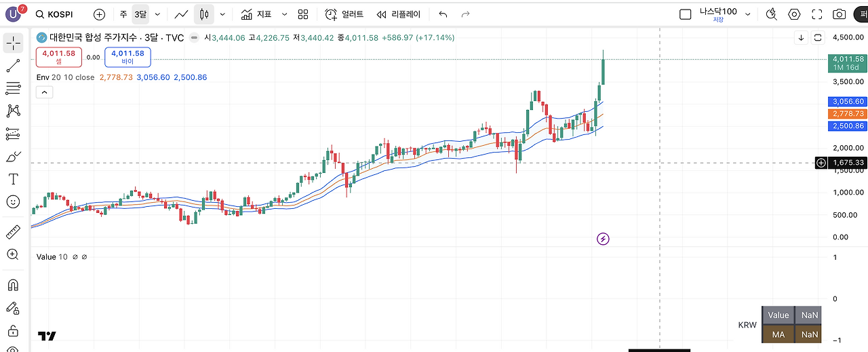The height and width of the screenshot is (352, 868).
Task: Switch to line chart style
Action: point(181,14)
